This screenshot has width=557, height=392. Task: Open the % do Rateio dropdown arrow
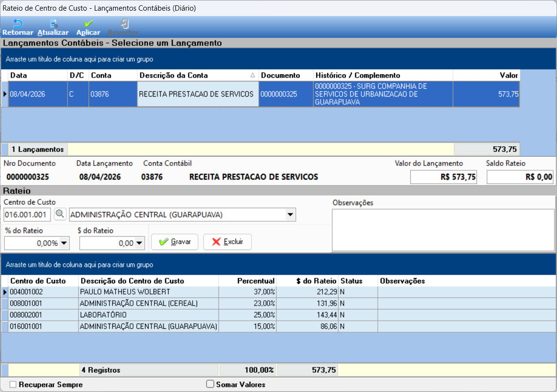click(x=64, y=244)
